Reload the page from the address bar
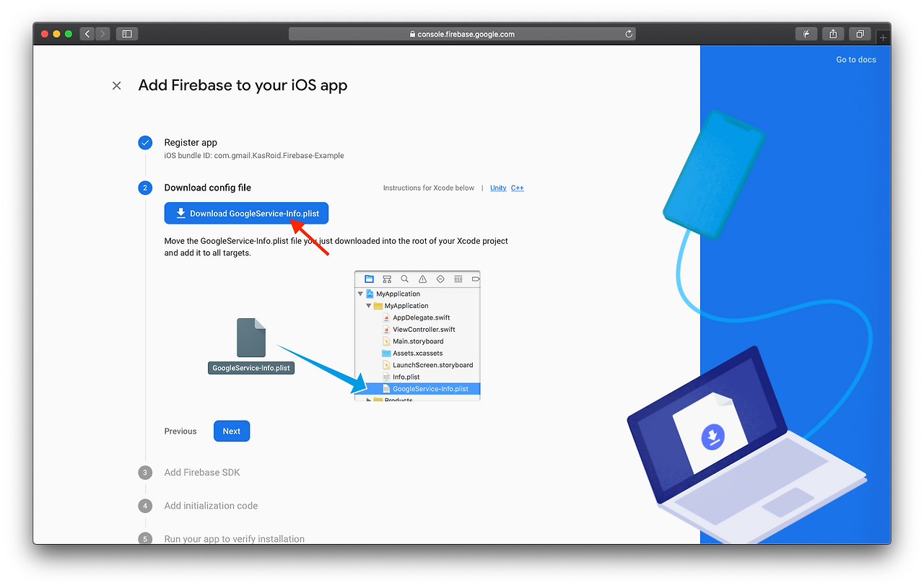This screenshot has width=924, height=588. point(629,34)
